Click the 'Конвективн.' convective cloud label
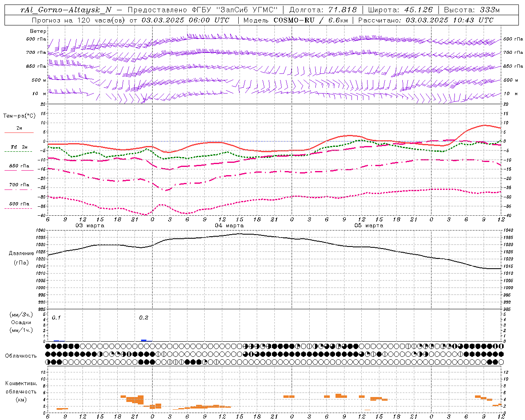 (21, 383)
